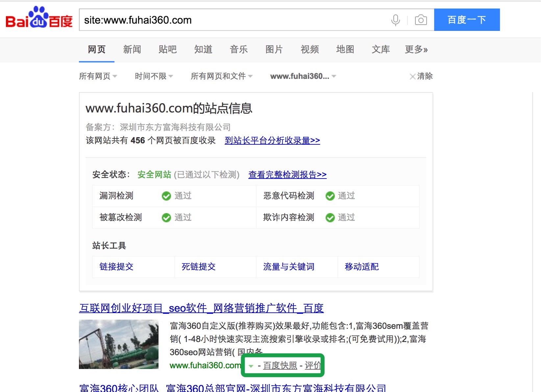The height and width of the screenshot is (392, 541).
Task: Open 所有网页 filter dropdown
Action: (x=98, y=76)
